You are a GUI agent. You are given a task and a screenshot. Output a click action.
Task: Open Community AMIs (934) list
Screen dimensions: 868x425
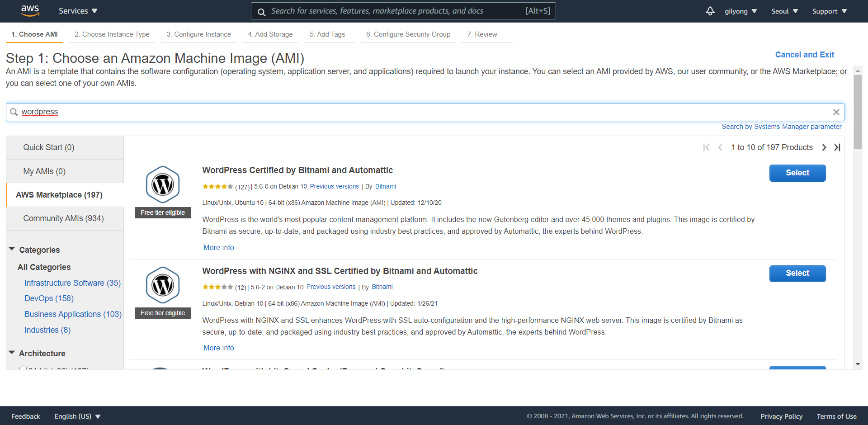pyautogui.click(x=65, y=218)
